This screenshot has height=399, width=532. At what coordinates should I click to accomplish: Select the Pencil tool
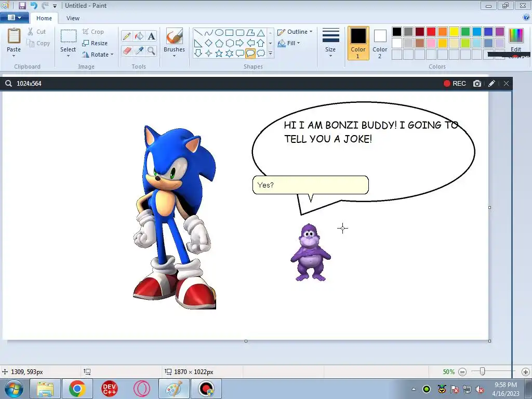[127, 36]
